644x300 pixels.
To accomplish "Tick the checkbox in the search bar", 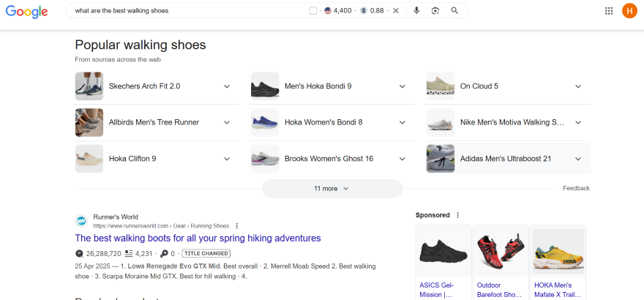I will click(313, 11).
